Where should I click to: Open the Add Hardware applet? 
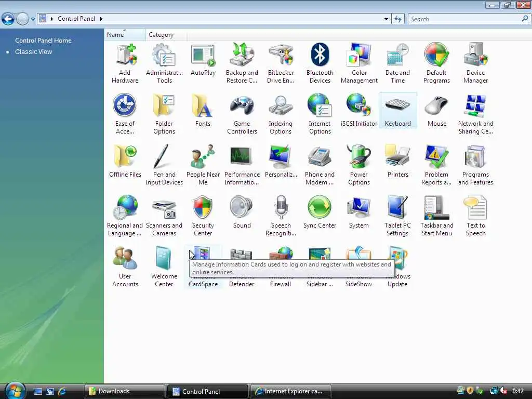125,63
